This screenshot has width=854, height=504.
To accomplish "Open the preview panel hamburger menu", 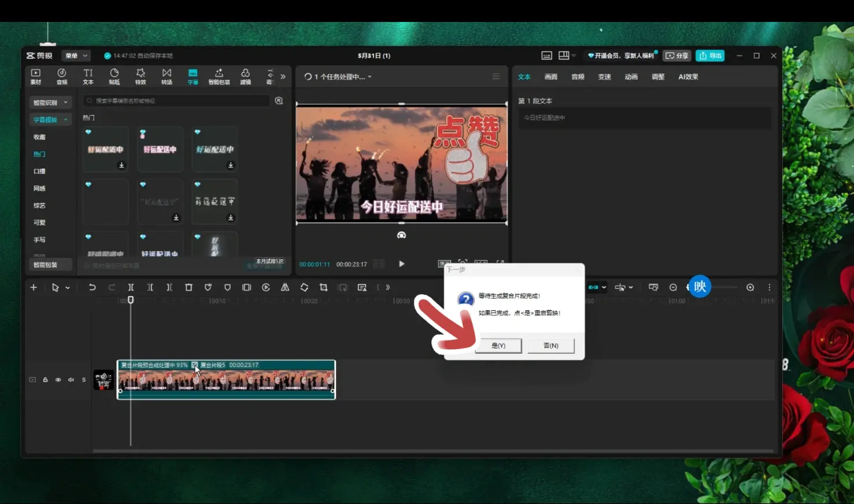I will 496,76.
